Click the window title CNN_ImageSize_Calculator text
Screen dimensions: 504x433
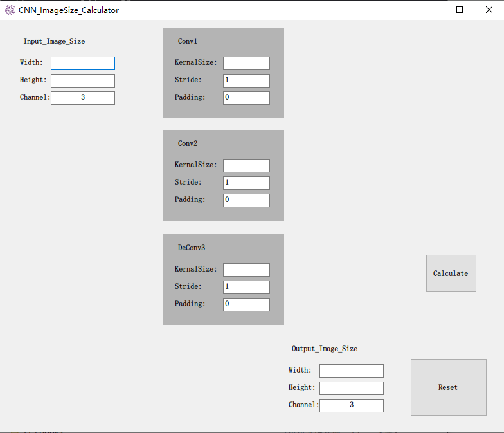point(69,10)
